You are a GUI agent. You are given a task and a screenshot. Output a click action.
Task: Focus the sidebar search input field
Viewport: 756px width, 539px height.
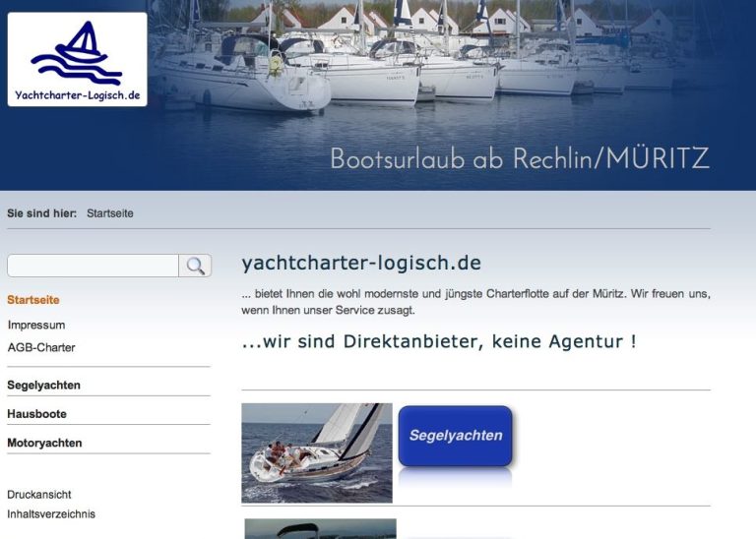(93, 266)
